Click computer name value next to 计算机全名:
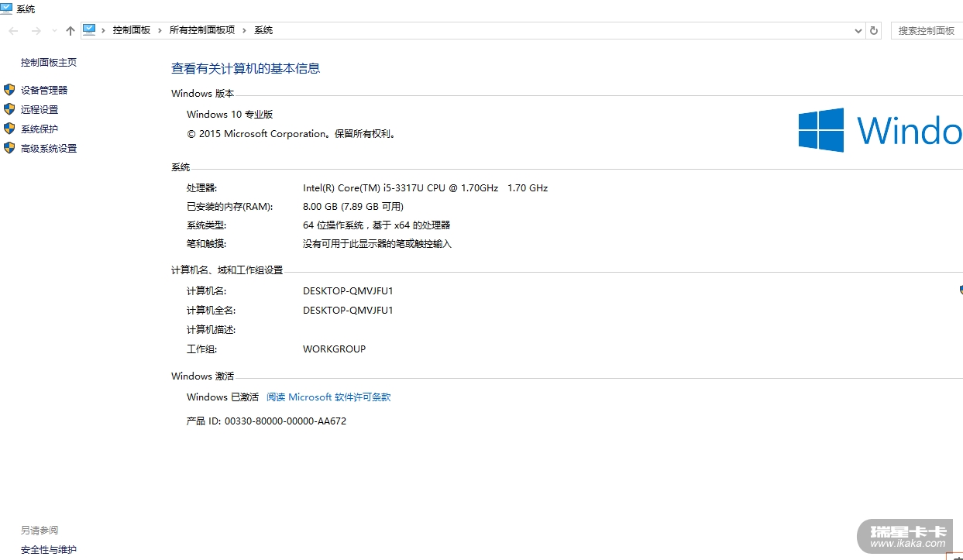This screenshot has height=560, width=963. tap(348, 311)
